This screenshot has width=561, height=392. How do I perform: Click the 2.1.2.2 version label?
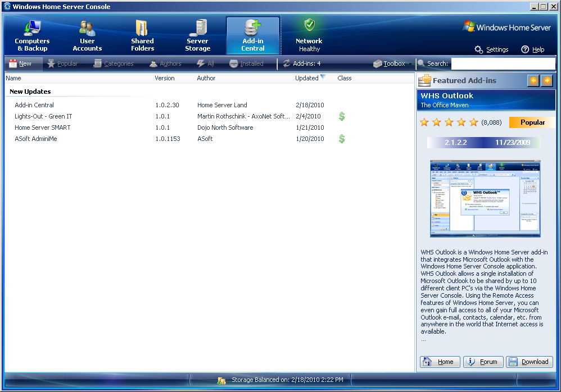pyautogui.click(x=455, y=143)
